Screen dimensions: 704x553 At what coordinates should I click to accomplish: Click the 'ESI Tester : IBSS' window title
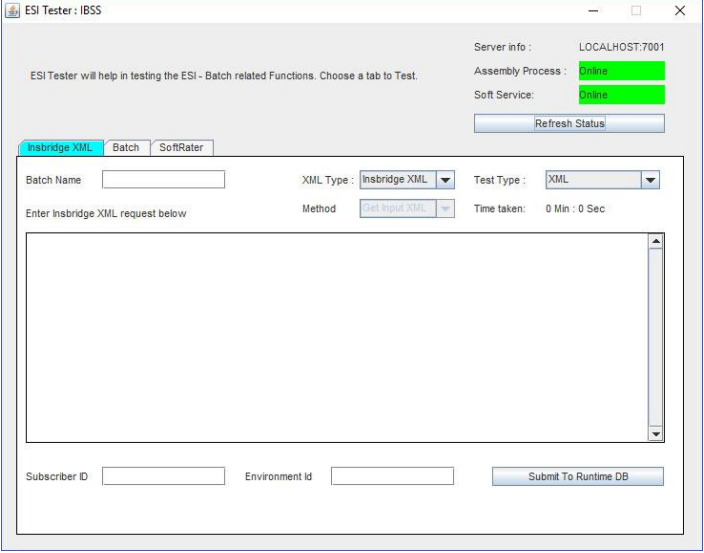tap(63, 10)
